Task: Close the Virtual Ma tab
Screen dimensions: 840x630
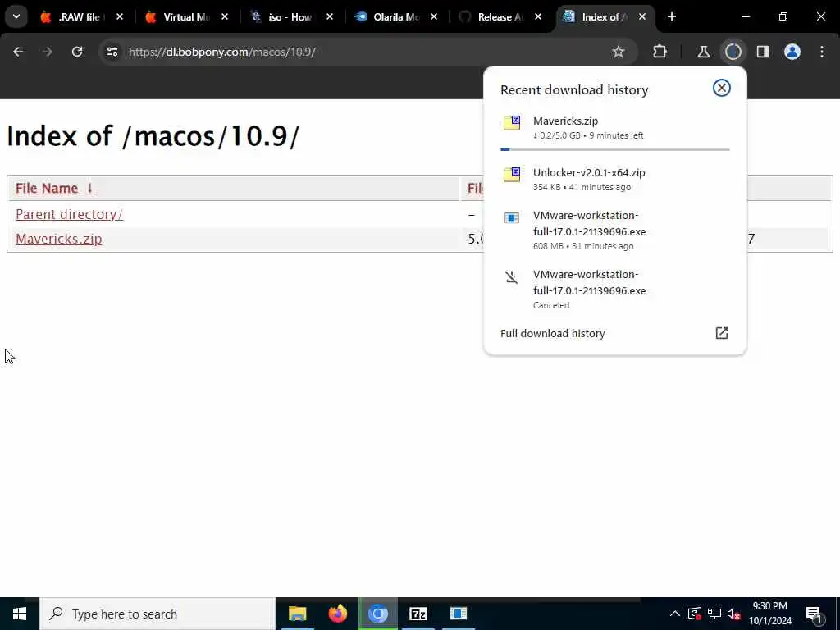Action: [225, 17]
